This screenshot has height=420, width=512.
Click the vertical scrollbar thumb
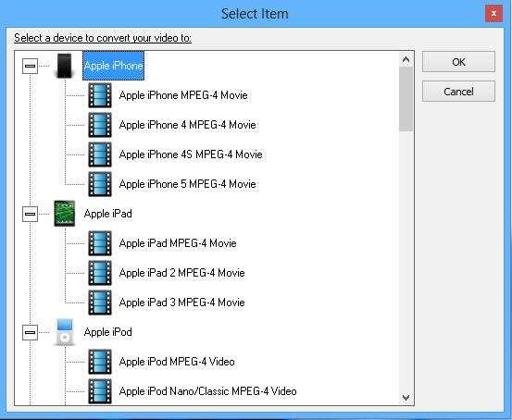(x=406, y=99)
